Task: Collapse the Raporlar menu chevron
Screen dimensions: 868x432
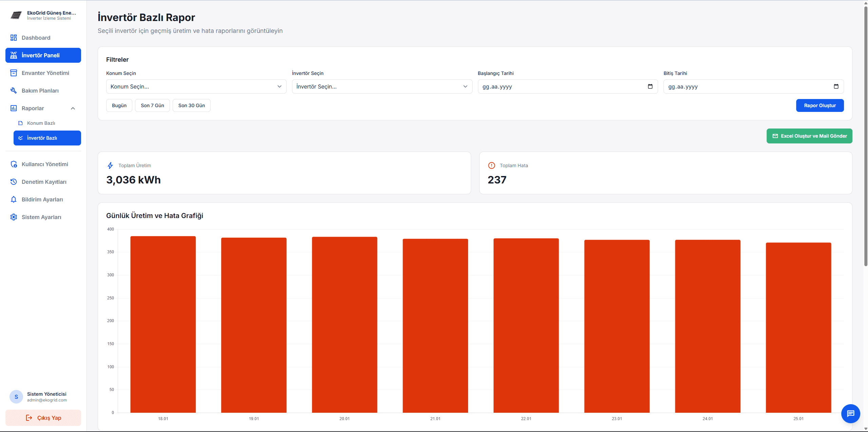Action: (x=73, y=108)
